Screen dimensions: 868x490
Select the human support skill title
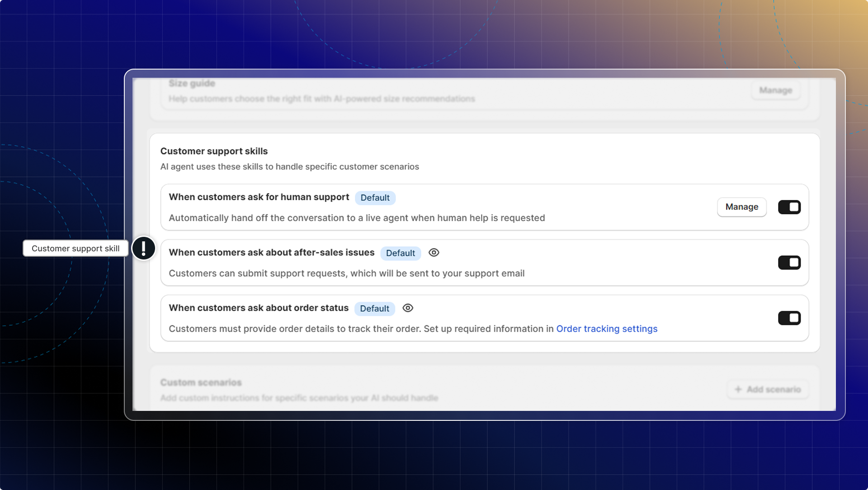259,197
